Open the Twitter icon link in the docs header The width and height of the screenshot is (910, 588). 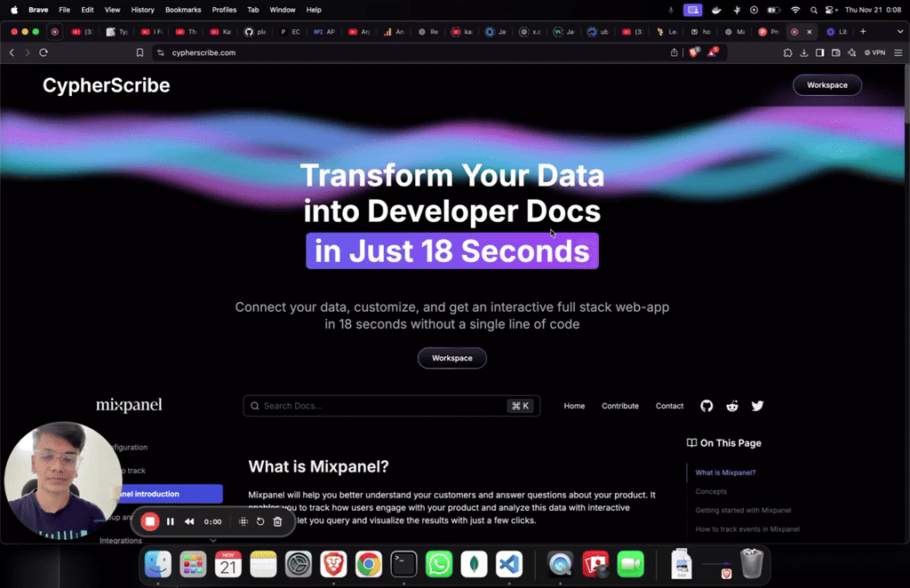click(x=757, y=406)
